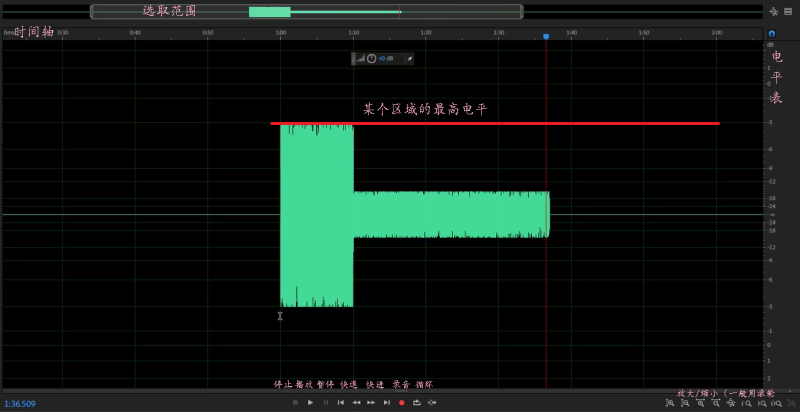Click the Pause button
The height and width of the screenshot is (412, 800).
(325, 402)
